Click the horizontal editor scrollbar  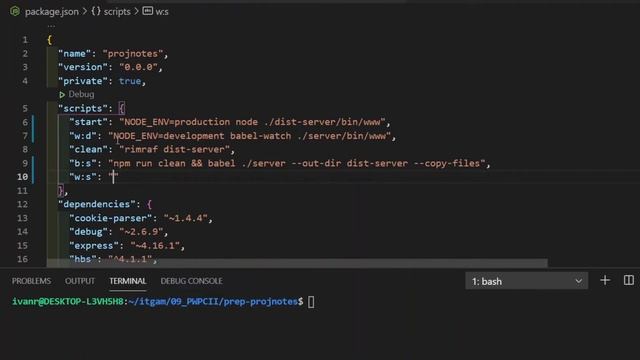point(297,263)
